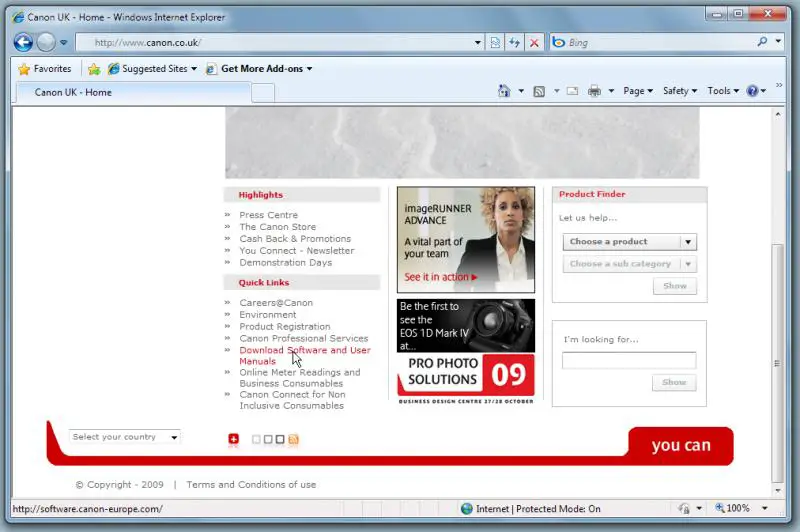Open the Press Centre link
Screen dimensions: 800x532
point(268,215)
